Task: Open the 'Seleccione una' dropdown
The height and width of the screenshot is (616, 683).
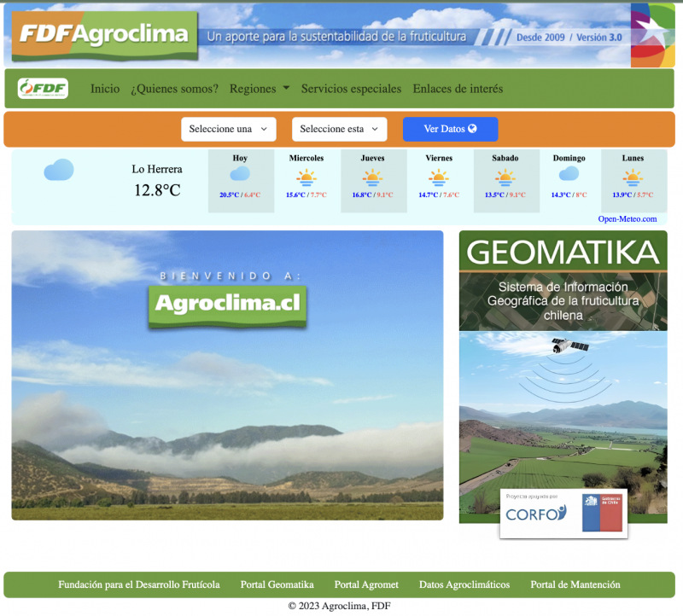Action: (x=229, y=129)
